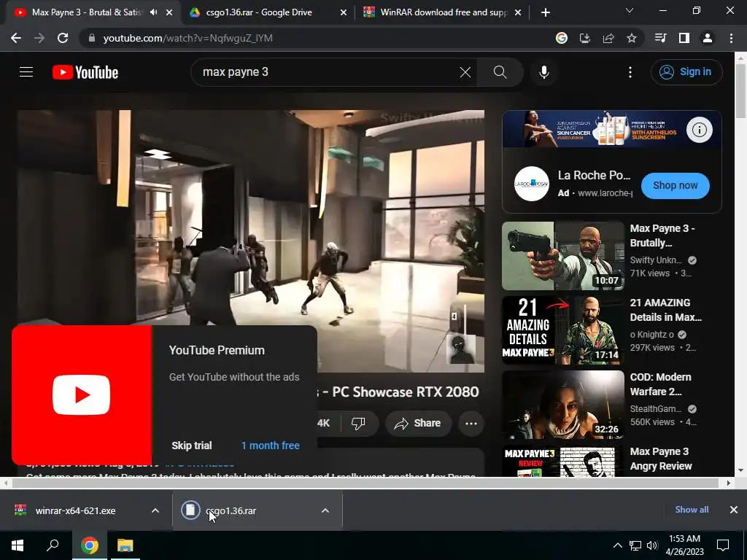Share the video
The width and height of the screenshot is (747, 560).
[418, 423]
